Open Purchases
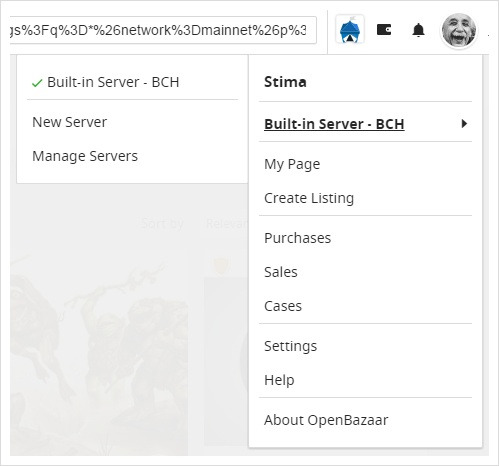This screenshot has width=499, height=466. pos(297,238)
